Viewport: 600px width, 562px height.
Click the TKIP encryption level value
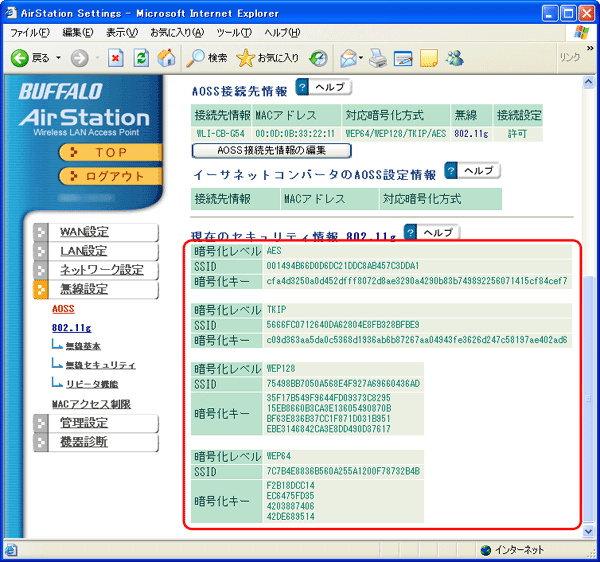point(276,310)
